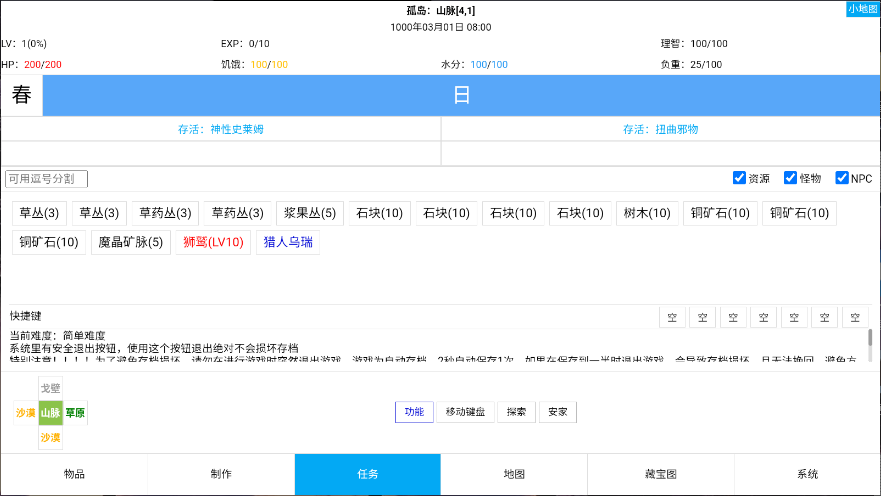Select the 铜矿石(10) in second row
The image size is (881, 496).
coord(49,243)
